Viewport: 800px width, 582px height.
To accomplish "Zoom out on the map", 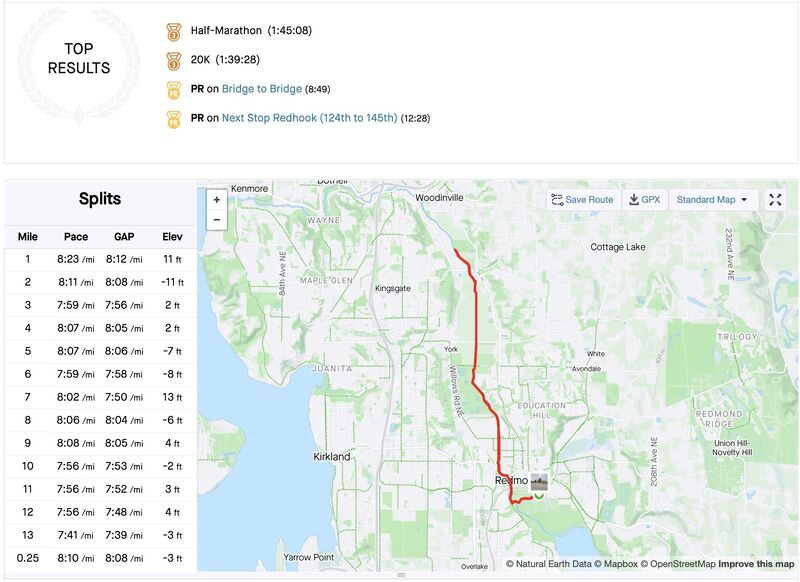I will point(216,220).
